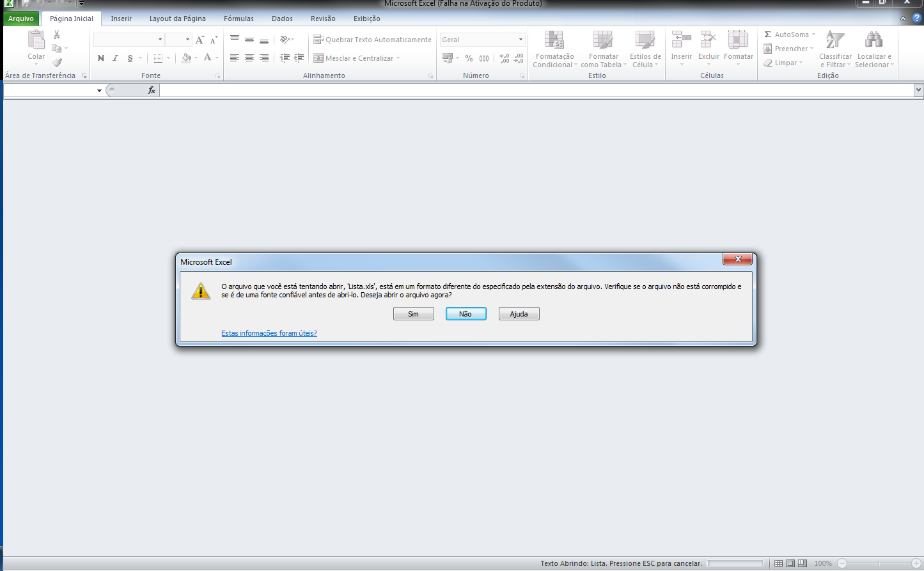Click Sim in the dialog

click(x=414, y=314)
